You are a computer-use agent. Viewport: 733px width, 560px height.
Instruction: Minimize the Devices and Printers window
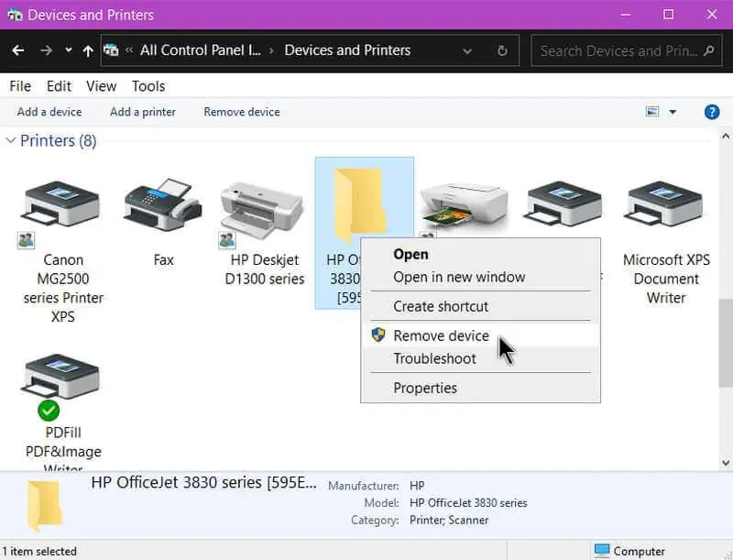[625, 15]
